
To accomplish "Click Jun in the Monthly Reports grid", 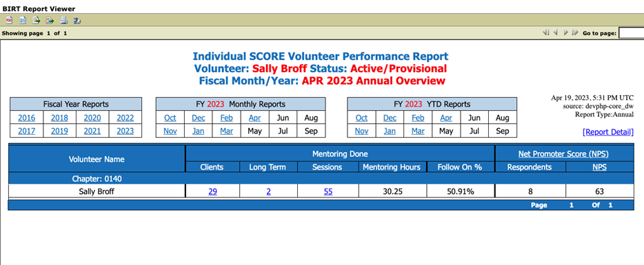I will tap(283, 118).
